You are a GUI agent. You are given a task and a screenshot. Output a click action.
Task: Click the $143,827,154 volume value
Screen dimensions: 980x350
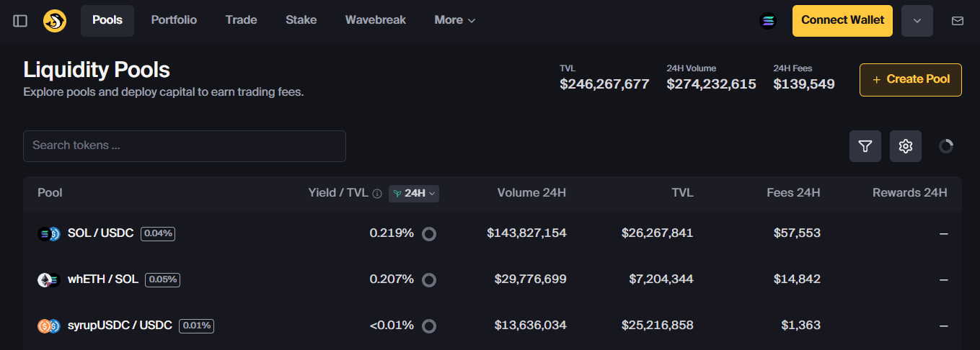tap(526, 233)
